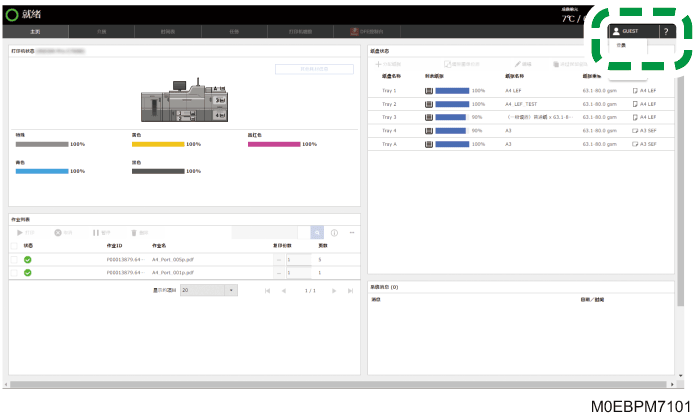This screenshot has width=700, height=417.
Task: Select the first main tab in navigation bar
Action: 35,31
